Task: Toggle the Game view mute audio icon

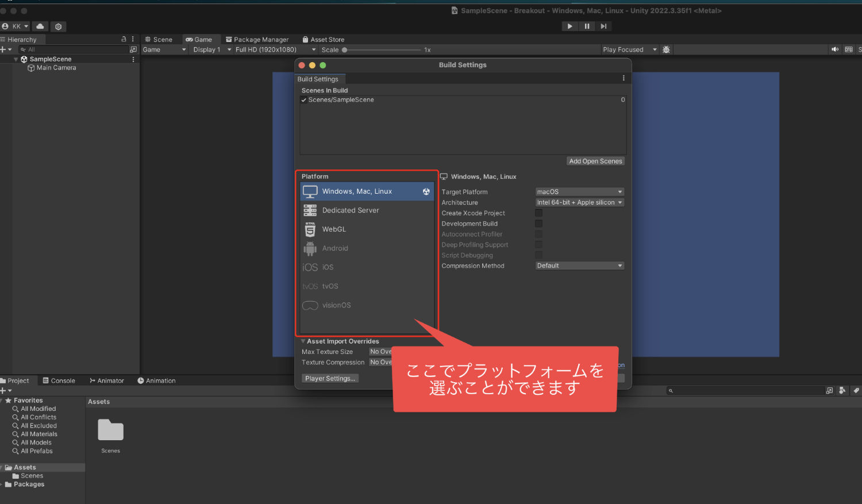Action: coord(835,50)
